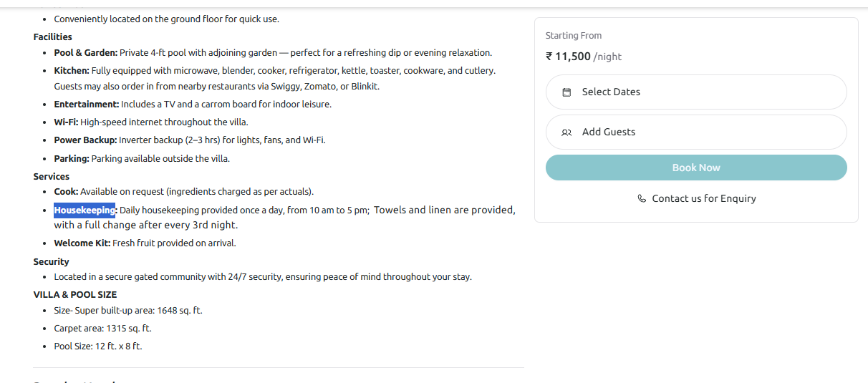Click the Pool & Garden label
This screenshot has width=868, height=383.
[85, 52]
